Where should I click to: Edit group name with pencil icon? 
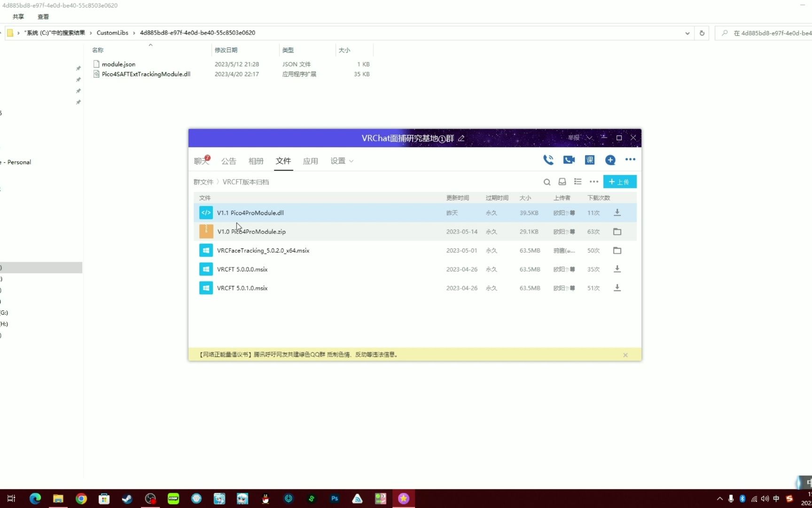point(461,138)
